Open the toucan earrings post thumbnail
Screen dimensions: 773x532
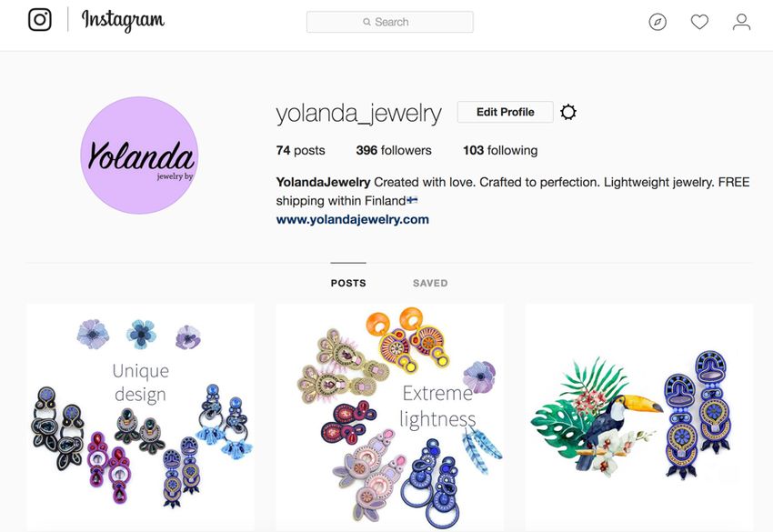click(x=639, y=417)
